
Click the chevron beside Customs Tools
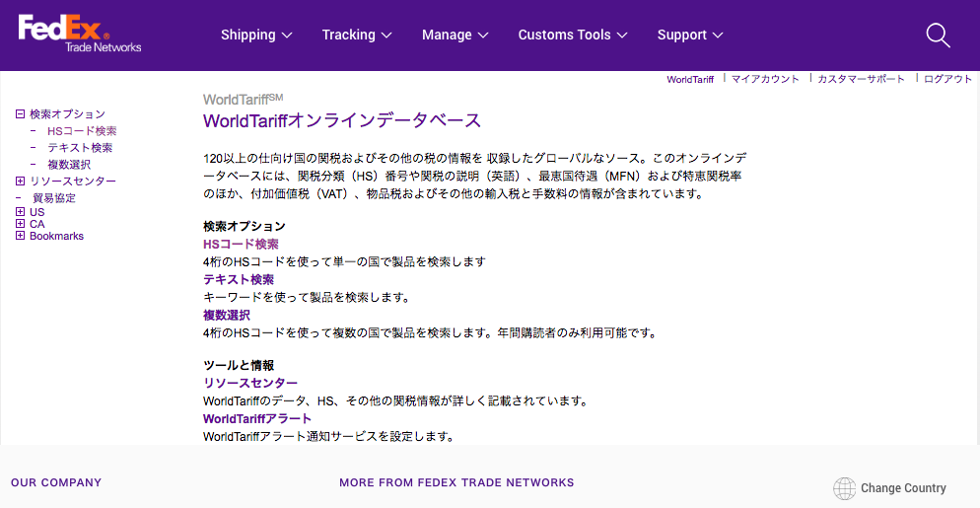click(x=622, y=36)
